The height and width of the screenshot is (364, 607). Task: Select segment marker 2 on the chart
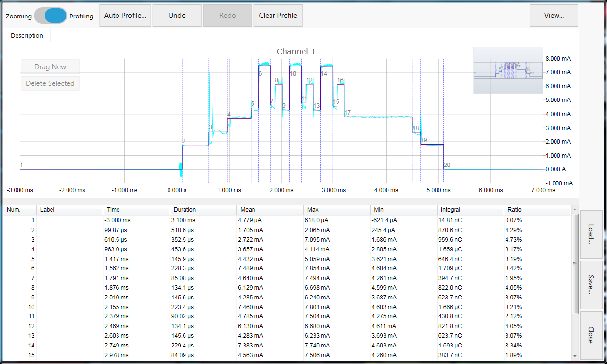pyautogui.click(x=184, y=141)
